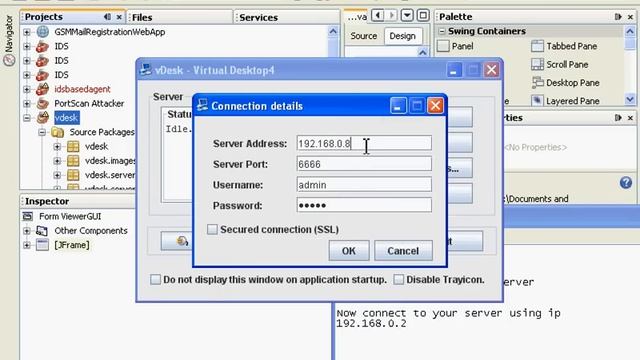The width and height of the screenshot is (640, 360).
Task: Click the vdesk.images package icon
Action: tap(73, 161)
